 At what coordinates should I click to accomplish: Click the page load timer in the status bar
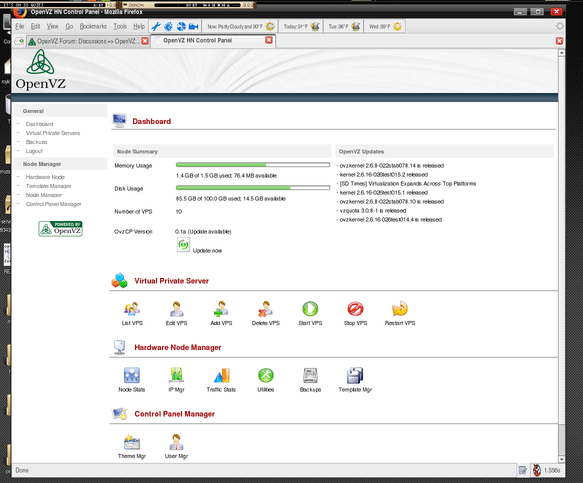552,470
